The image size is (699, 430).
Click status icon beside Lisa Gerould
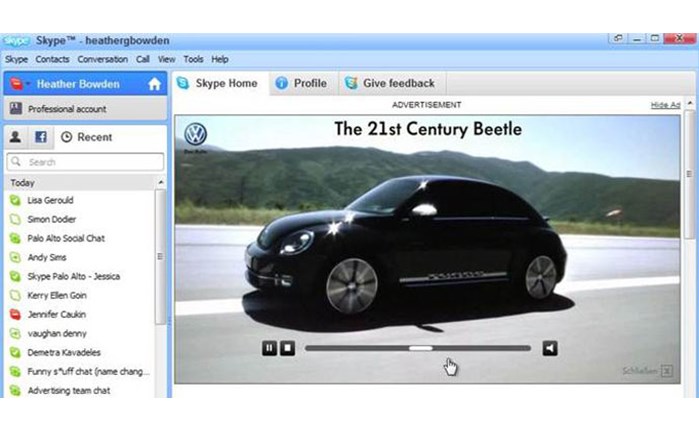pyautogui.click(x=15, y=201)
